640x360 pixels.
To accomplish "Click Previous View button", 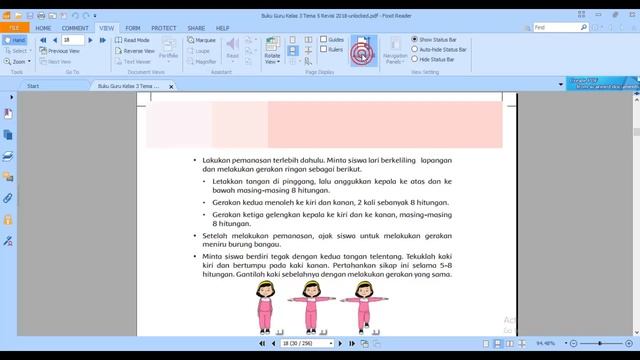I will point(60,51).
